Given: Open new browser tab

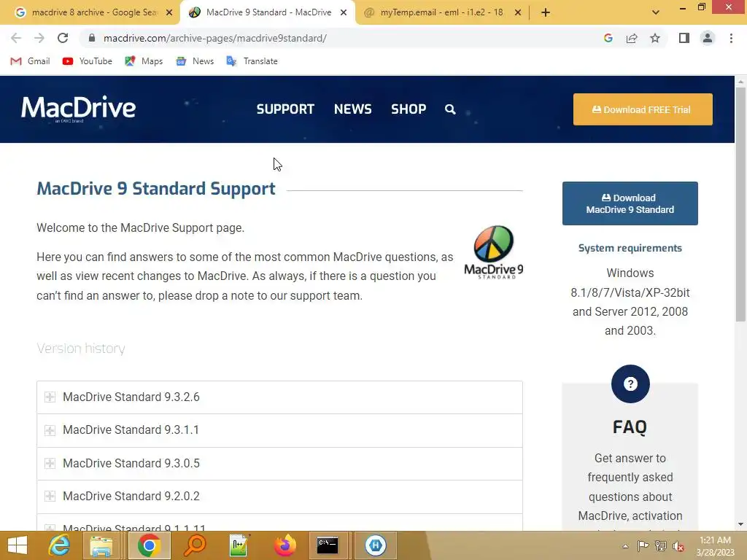Looking at the screenshot, I should coord(546,12).
